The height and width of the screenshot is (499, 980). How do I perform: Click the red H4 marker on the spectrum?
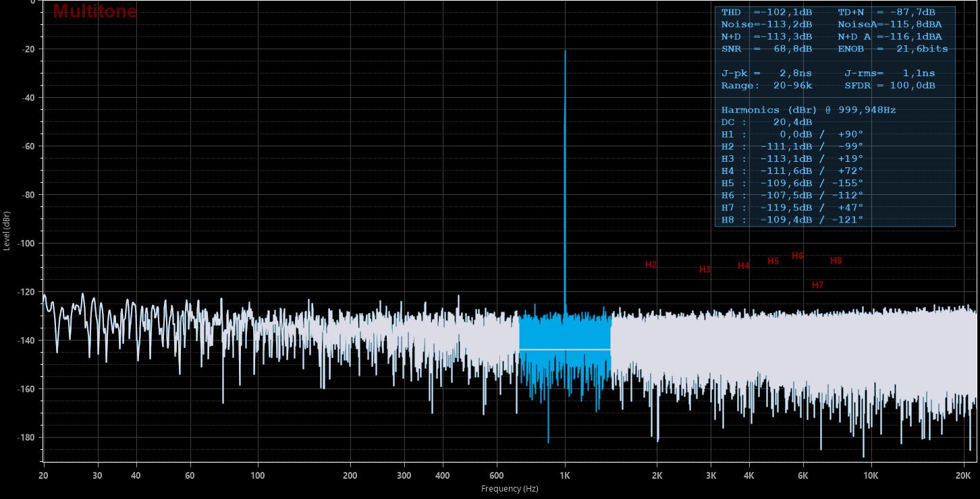tap(744, 266)
